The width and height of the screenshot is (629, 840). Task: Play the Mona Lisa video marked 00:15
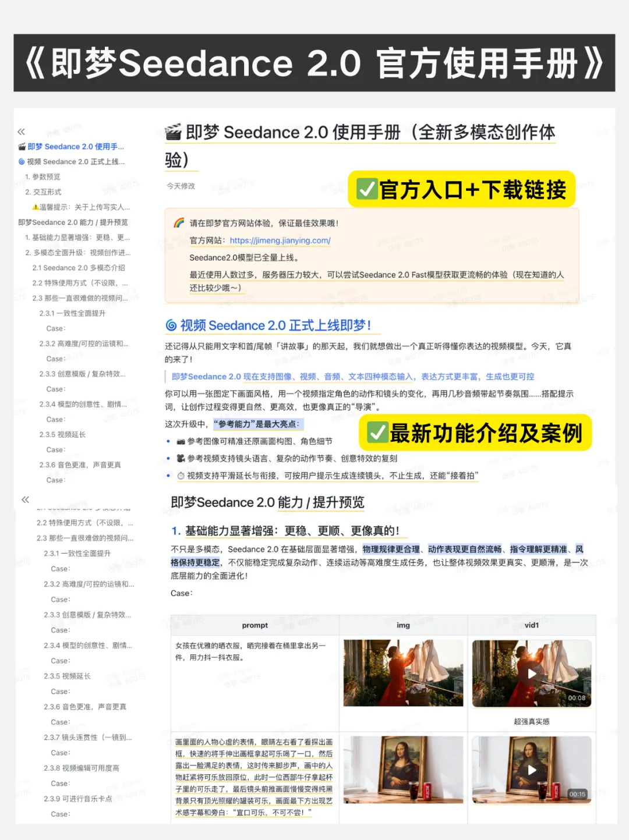(x=532, y=770)
